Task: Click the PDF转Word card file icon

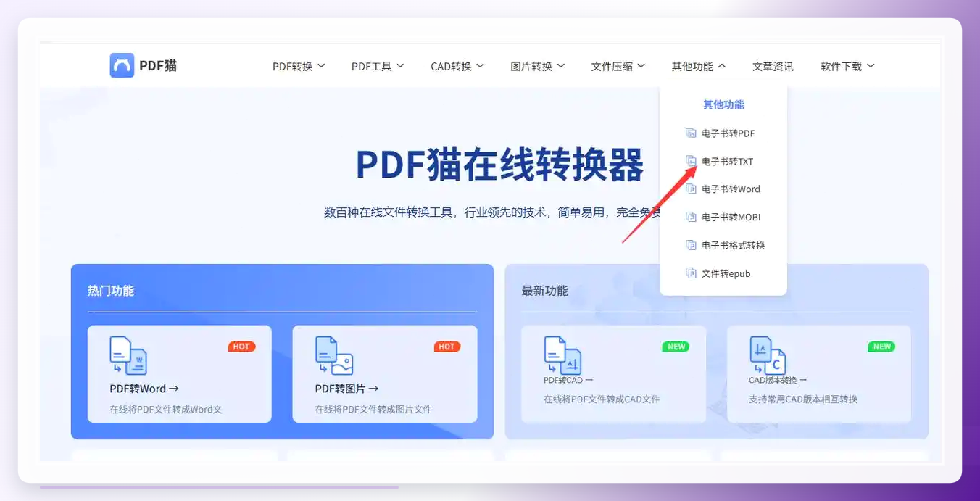Action: click(x=128, y=355)
